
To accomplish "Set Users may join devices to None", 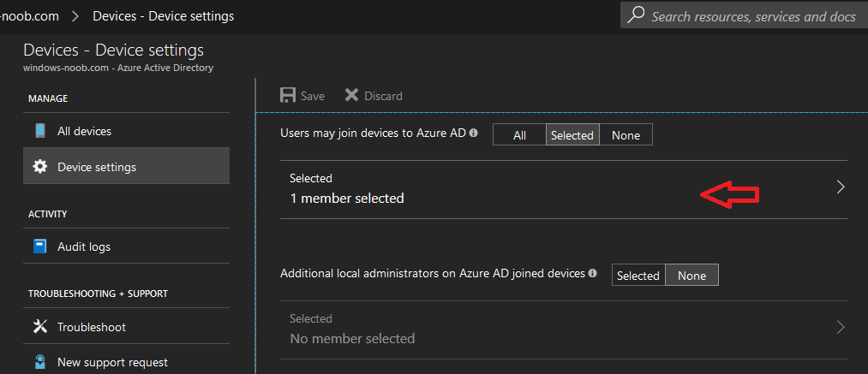I will click(626, 135).
